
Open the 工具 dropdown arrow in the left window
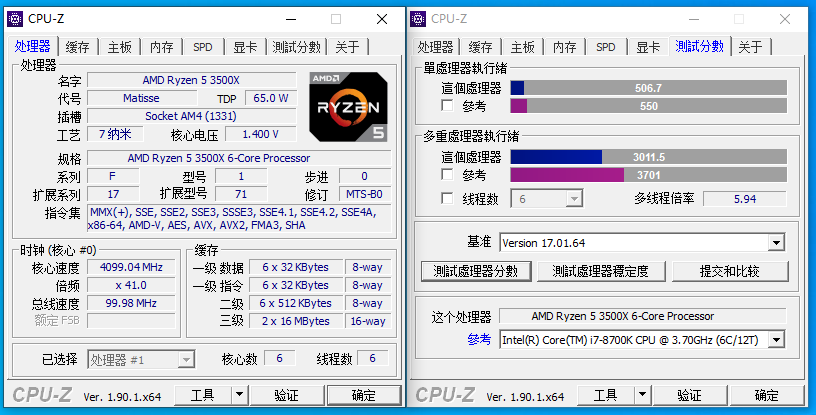point(239,395)
